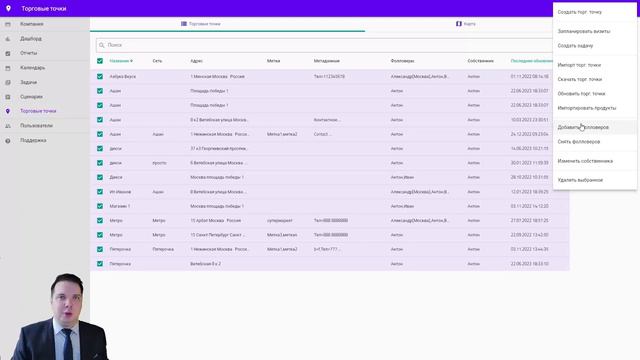
Task: Choose 'Создать задачу' from menu
Action: click(x=576, y=46)
